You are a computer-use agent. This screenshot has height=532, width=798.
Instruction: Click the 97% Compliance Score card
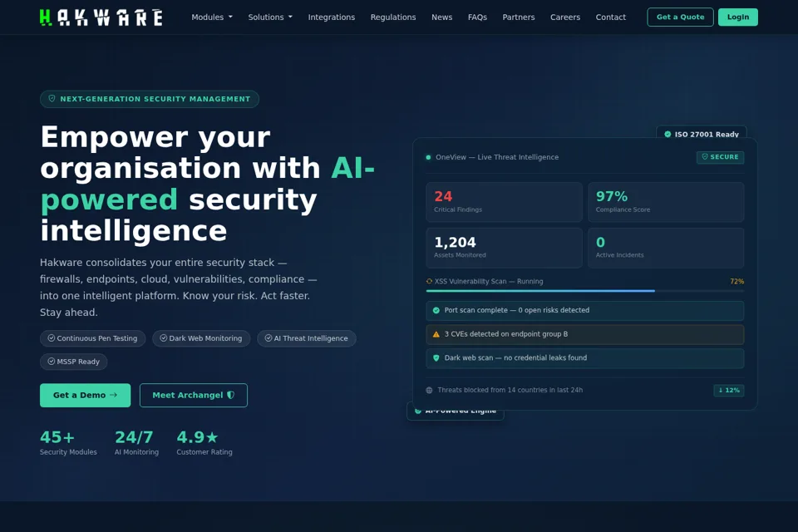point(666,202)
